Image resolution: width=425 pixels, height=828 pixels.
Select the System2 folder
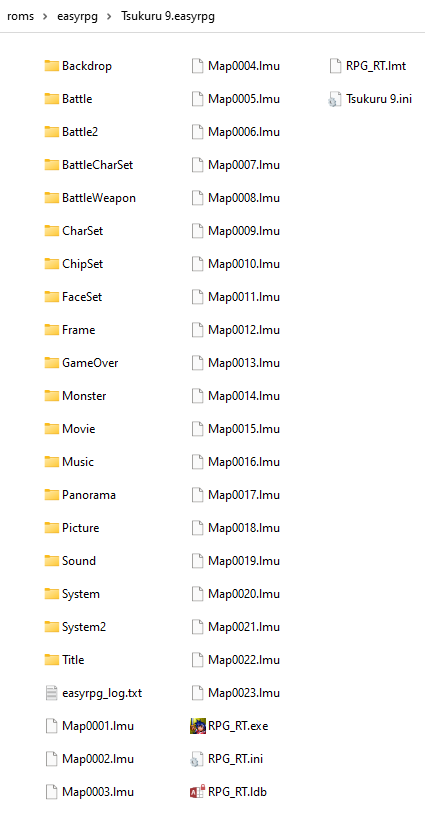(75, 627)
